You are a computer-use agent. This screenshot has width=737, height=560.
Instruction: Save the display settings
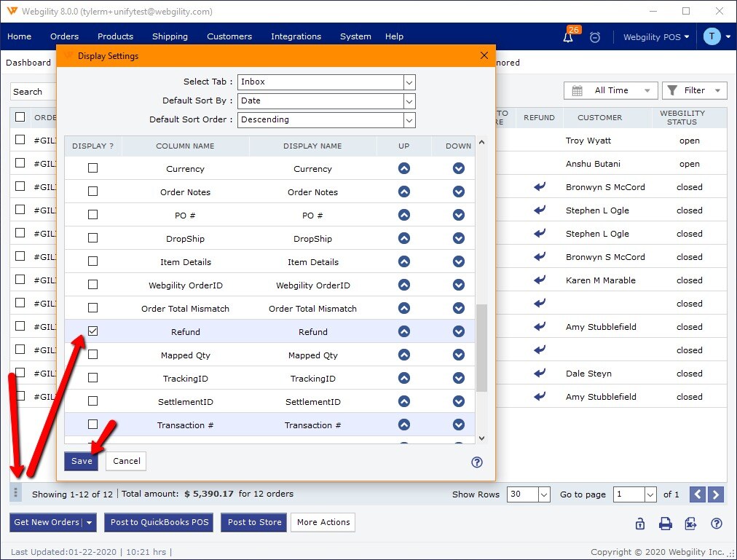tap(82, 461)
